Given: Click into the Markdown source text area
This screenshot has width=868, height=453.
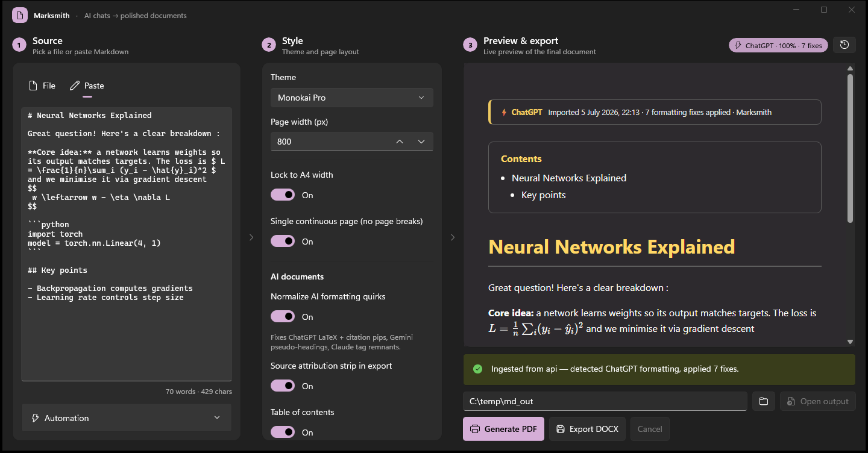Looking at the screenshot, I should [x=127, y=244].
